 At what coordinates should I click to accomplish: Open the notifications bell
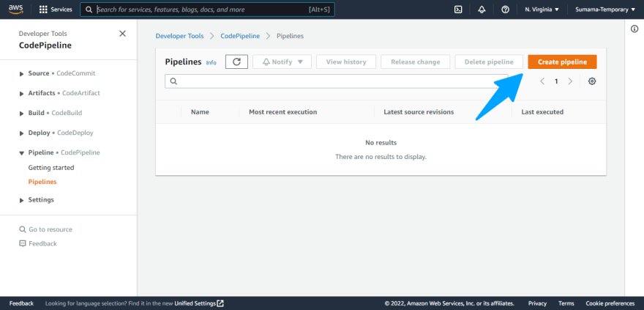click(482, 10)
